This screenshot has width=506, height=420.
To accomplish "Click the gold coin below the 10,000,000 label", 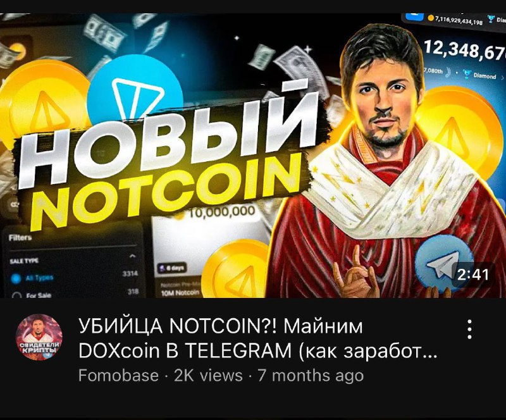I will tap(237, 271).
